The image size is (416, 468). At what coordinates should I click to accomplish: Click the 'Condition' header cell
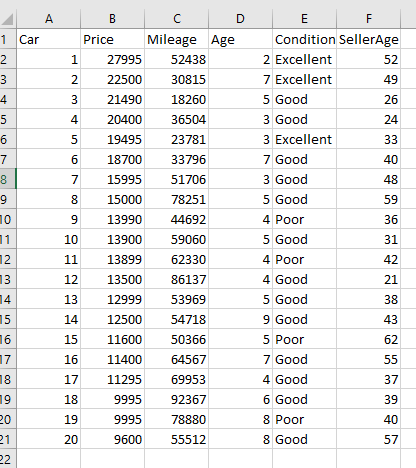305,39
